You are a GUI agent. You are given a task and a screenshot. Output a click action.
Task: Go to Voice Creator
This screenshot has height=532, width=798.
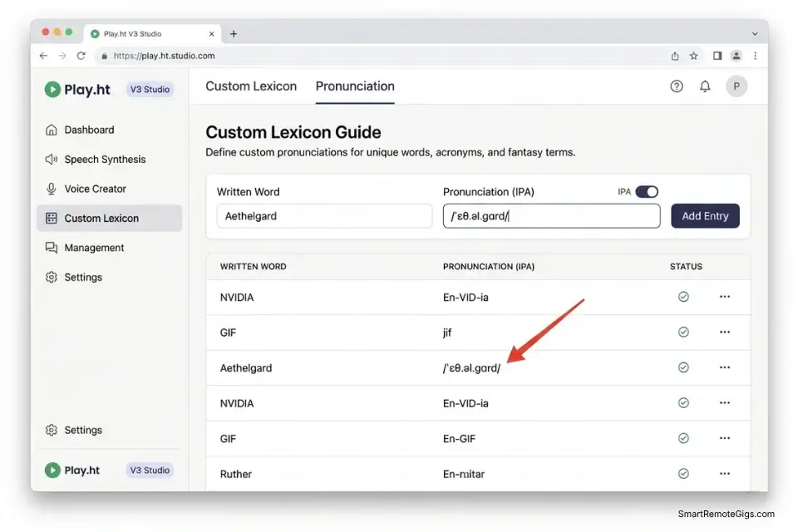(x=110, y=189)
